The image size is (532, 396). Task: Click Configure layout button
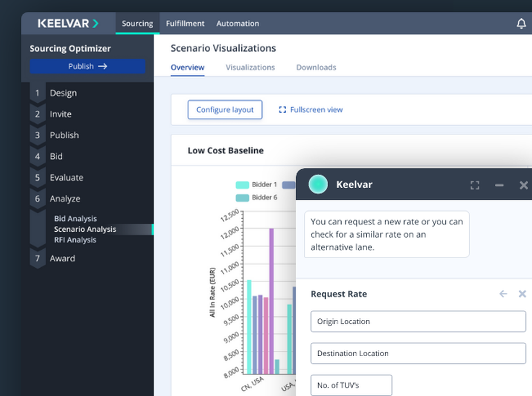[x=225, y=109]
